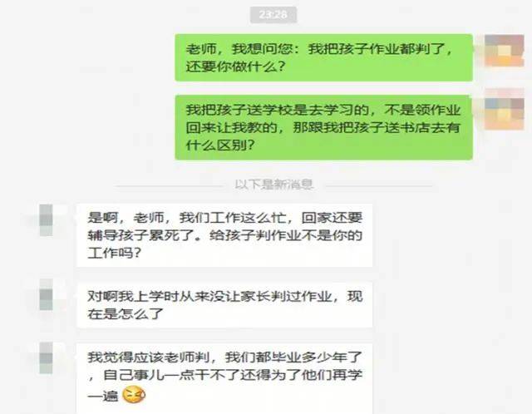Viewport: 532px width, 414px height.
Task: Click text '工作吗?' in first white message
Action: [x=114, y=253]
